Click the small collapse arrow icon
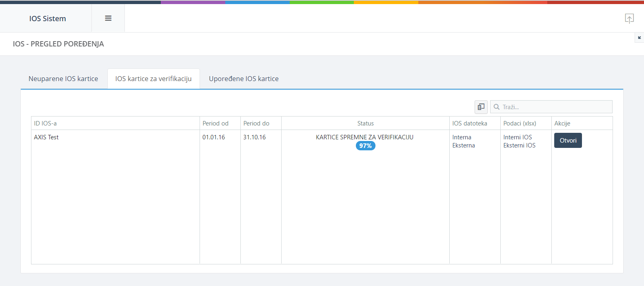The width and height of the screenshot is (644, 286). point(639,38)
